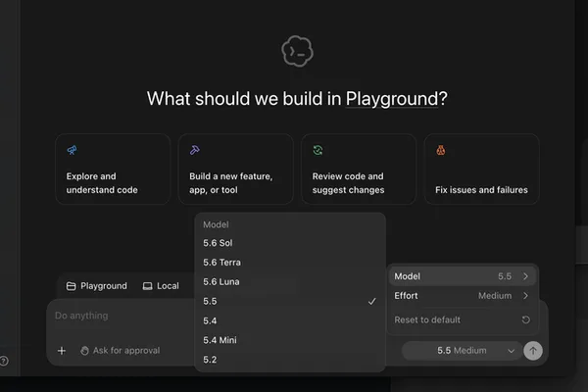This screenshot has height=392, width=588.
Task: Expand the Model submenu row
Action: point(463,276)
